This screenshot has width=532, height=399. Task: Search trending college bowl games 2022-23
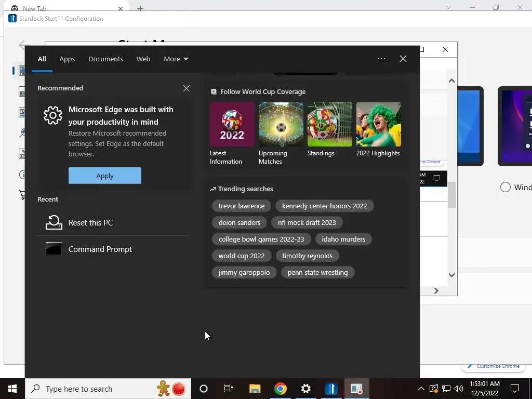click(x=261, y=239)
